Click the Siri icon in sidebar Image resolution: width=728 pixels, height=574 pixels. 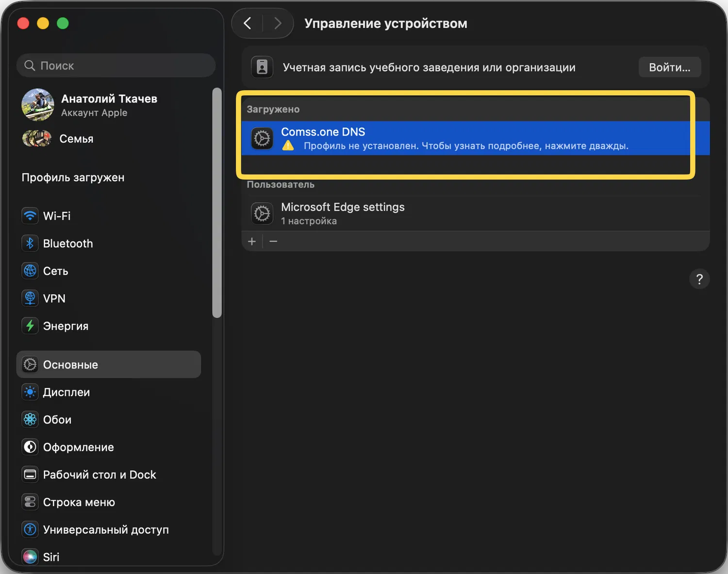point(30,557)
